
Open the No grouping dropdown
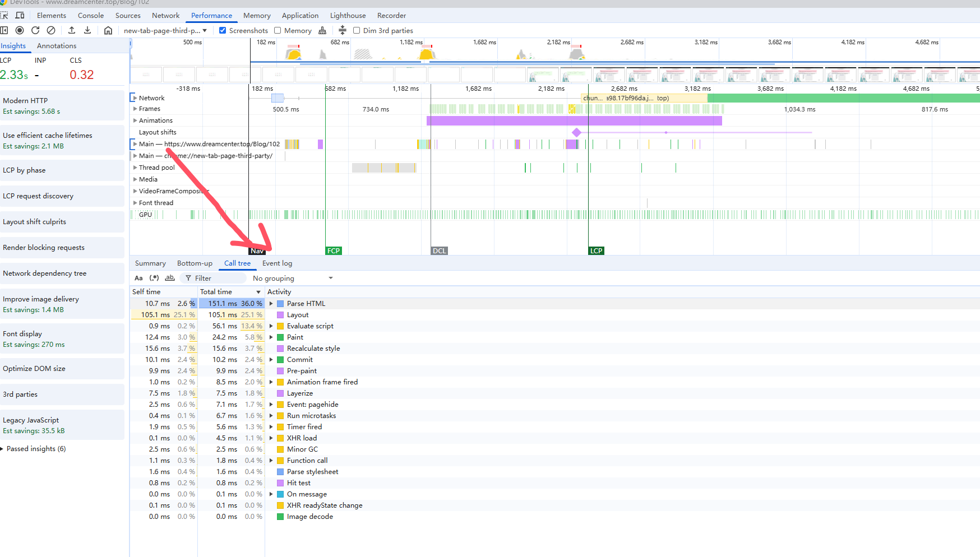point(293,278)
